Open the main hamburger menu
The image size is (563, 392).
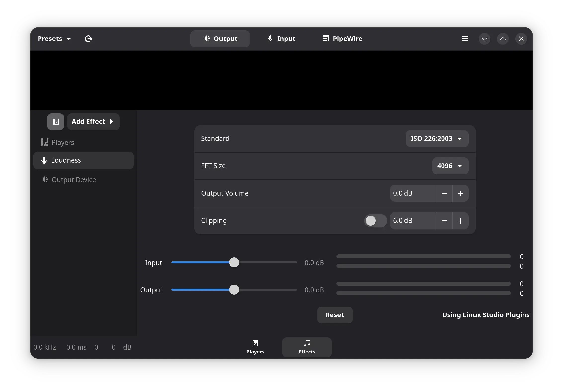point(464,39)
